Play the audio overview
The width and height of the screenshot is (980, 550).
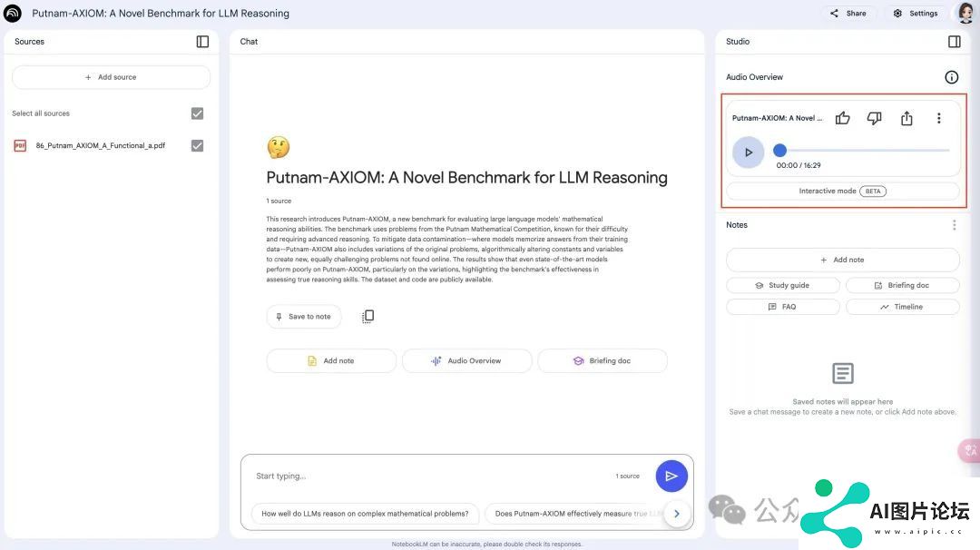tap(748, 152)
